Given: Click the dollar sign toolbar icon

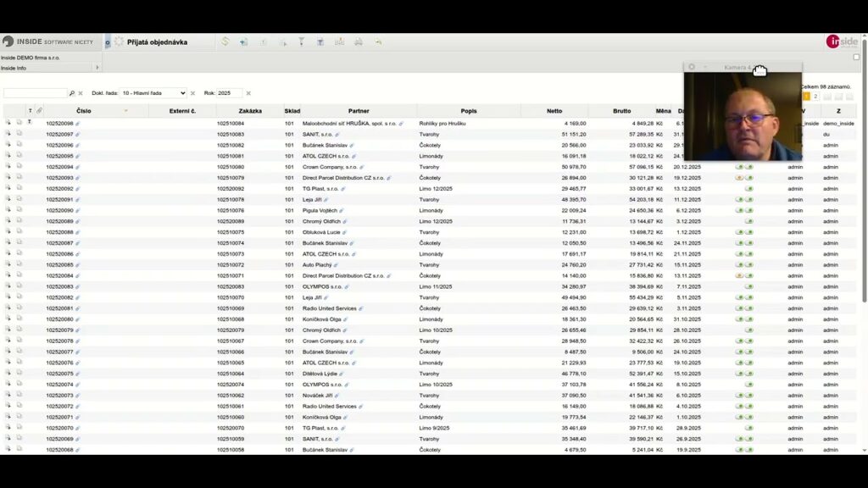Looking at the screenshot, I should coord(225,42).
